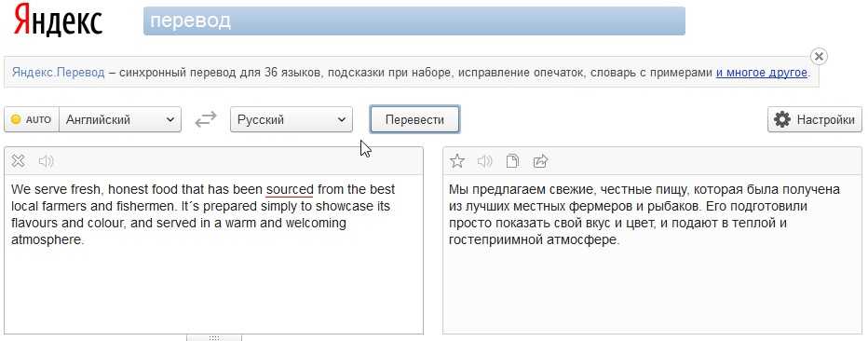Copy the translation to the clipboard
868x341 pixels.
(512, 161)
